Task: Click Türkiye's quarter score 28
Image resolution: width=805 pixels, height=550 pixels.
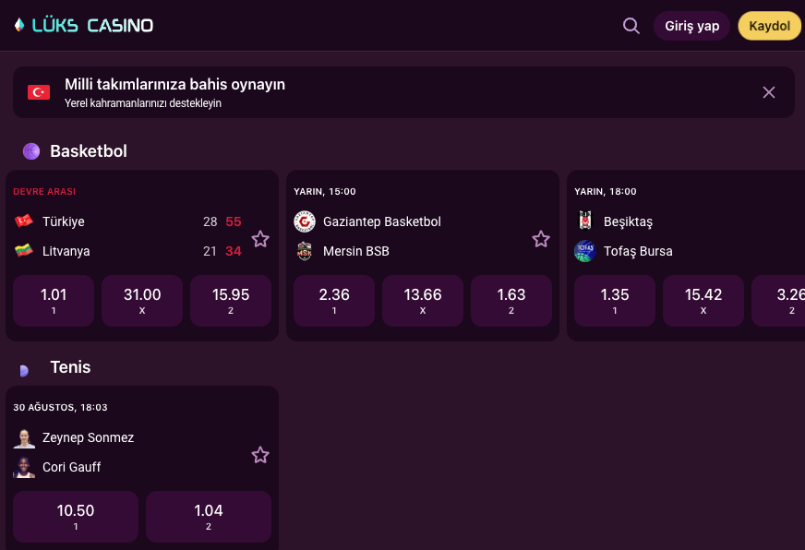Action: coord(210,222)
